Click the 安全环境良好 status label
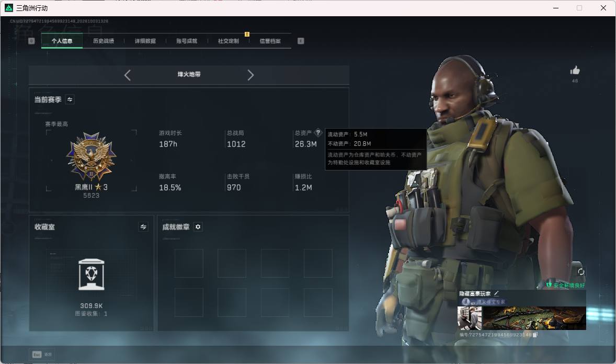The height and width of the screenshot is (364, 616). point(565,285)
